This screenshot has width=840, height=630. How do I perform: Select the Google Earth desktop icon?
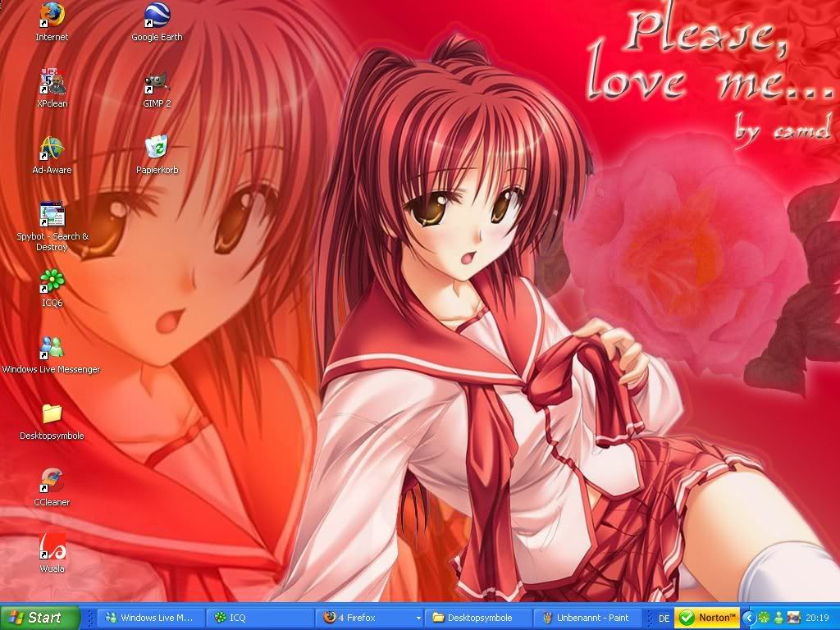(x=157, y=22)
